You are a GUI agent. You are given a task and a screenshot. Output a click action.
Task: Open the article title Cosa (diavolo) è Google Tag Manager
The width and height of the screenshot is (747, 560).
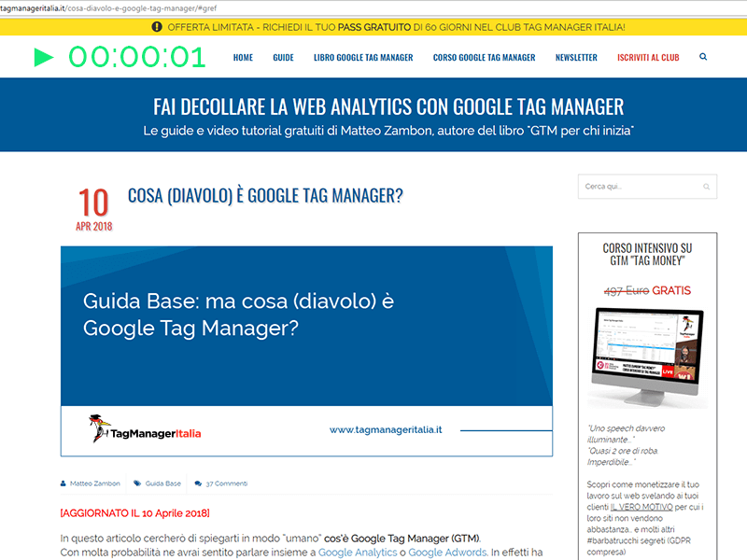265,196
